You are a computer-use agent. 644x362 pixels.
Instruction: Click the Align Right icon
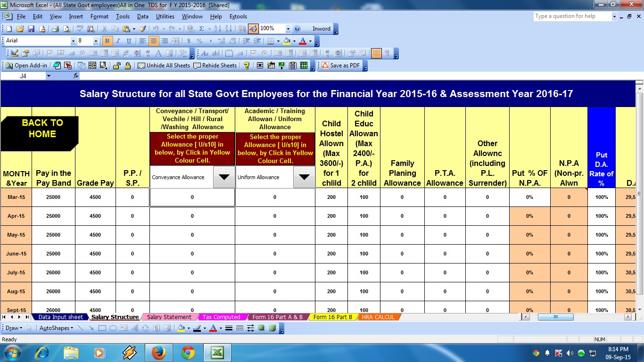(165, 41)
